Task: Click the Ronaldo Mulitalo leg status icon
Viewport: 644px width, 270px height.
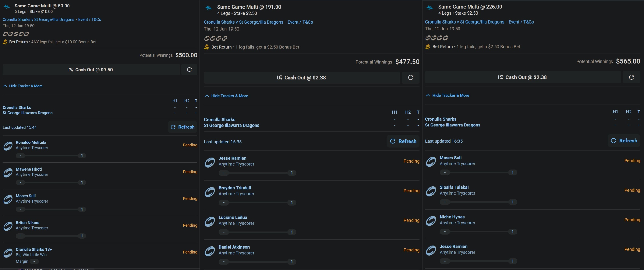Action: tap(8, 146)
